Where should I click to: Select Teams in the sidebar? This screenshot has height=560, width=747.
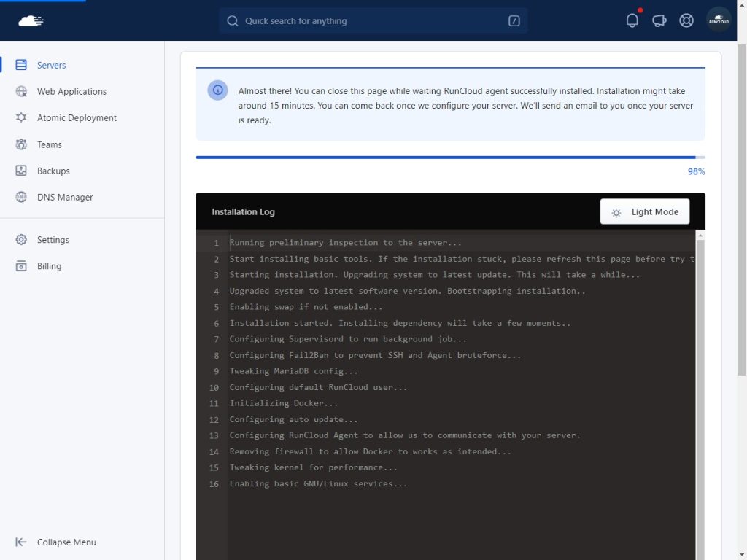point(50,144)
